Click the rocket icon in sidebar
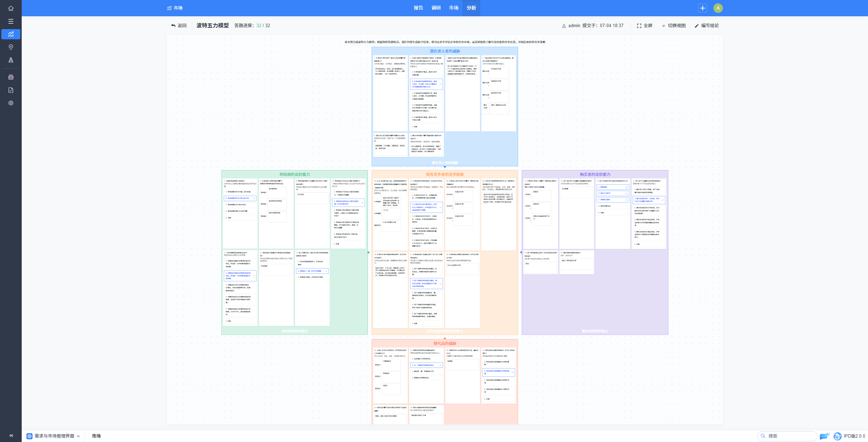Viewport: 868px width, 442px height. point(11,60)
